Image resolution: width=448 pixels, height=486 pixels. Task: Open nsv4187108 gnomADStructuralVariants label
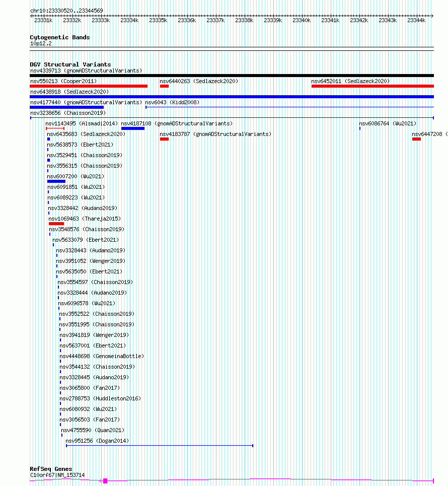click(x=177, y=123)
